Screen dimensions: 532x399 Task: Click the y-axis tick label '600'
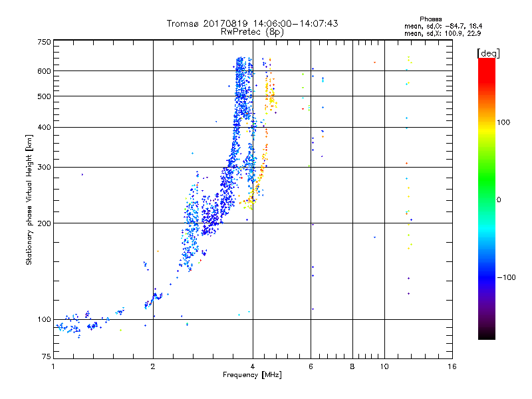[44, 71]
